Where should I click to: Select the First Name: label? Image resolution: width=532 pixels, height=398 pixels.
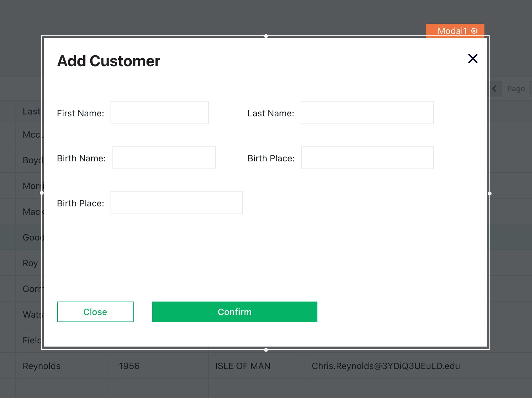80,113
